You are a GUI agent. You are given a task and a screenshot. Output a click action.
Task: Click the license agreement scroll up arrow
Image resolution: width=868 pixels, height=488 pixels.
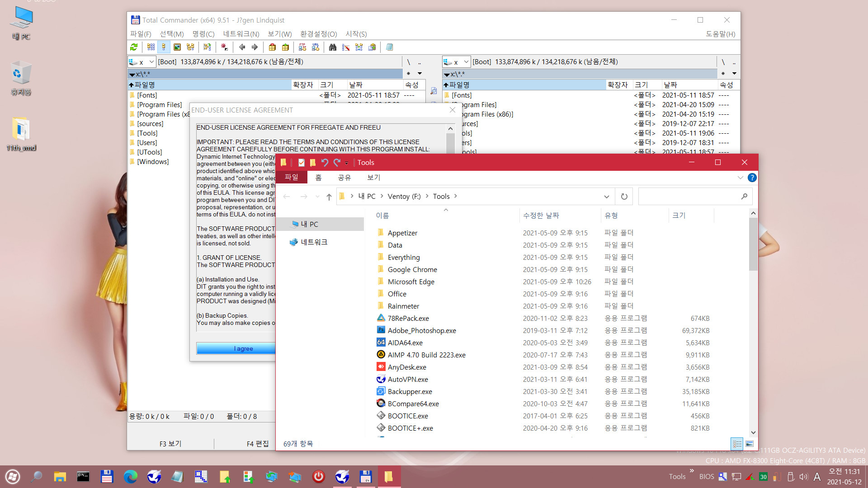tap(450, 129)
